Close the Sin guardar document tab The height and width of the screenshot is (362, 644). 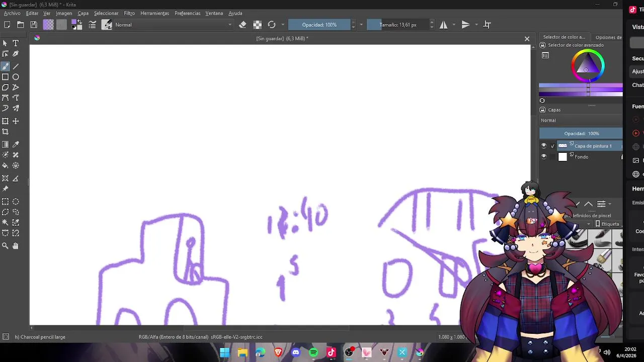tap(527, 39)
